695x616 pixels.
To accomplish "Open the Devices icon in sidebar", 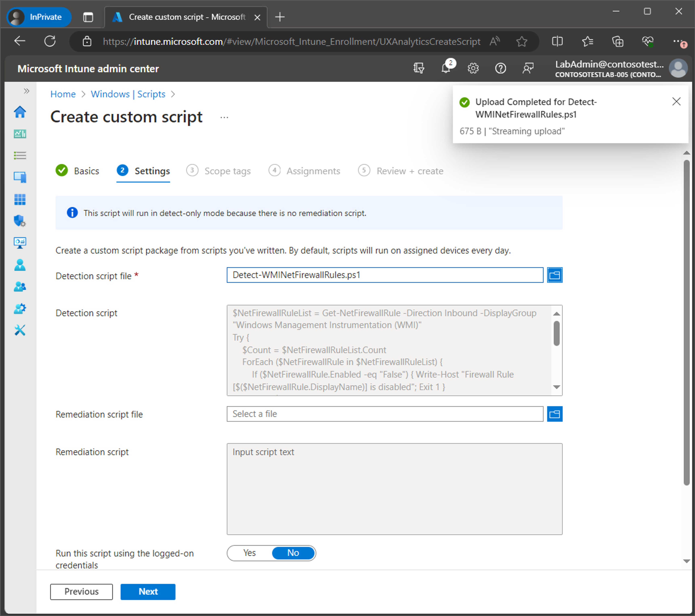I will point(20,177).
